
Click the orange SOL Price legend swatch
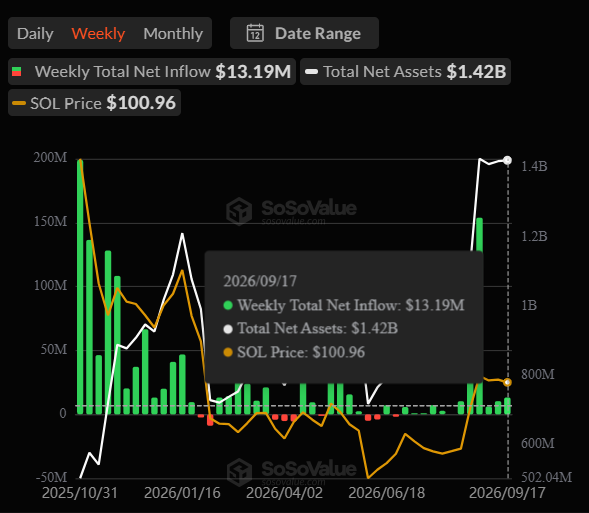(x=19, y=103)
